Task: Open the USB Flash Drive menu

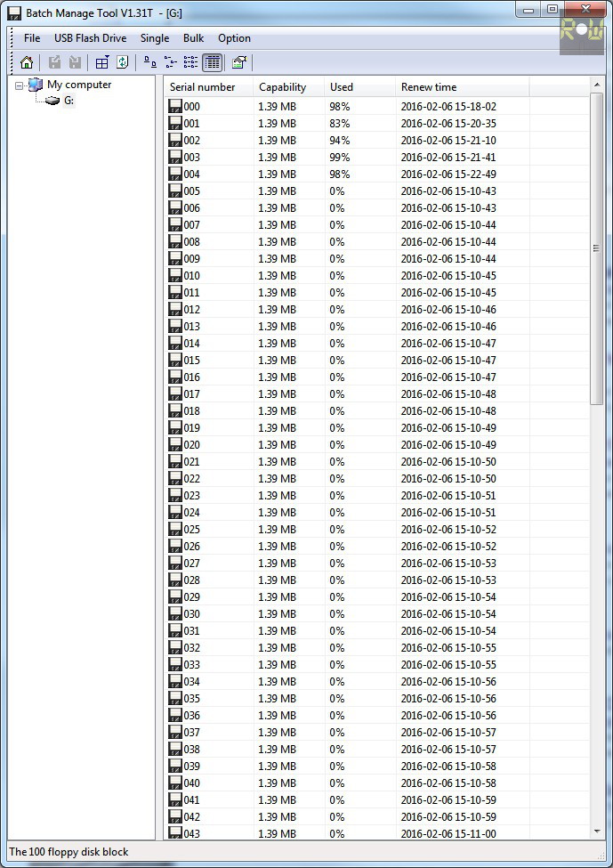Action: (90, 38)
